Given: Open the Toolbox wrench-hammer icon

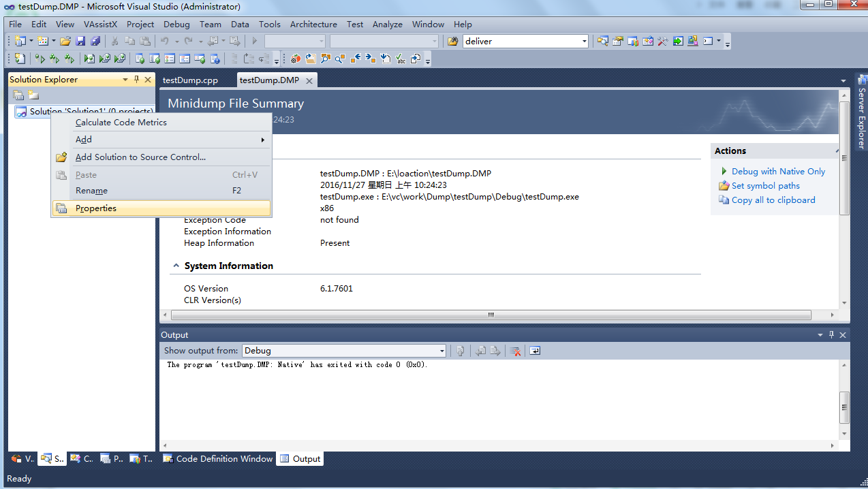Looking at the screenshot, I should (x=663, y=42).
